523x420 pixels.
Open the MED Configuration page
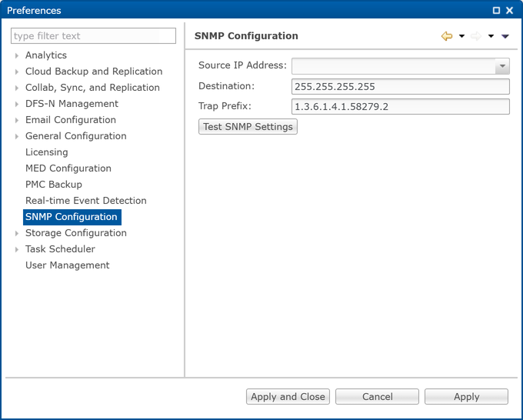(x=68, y=168)
